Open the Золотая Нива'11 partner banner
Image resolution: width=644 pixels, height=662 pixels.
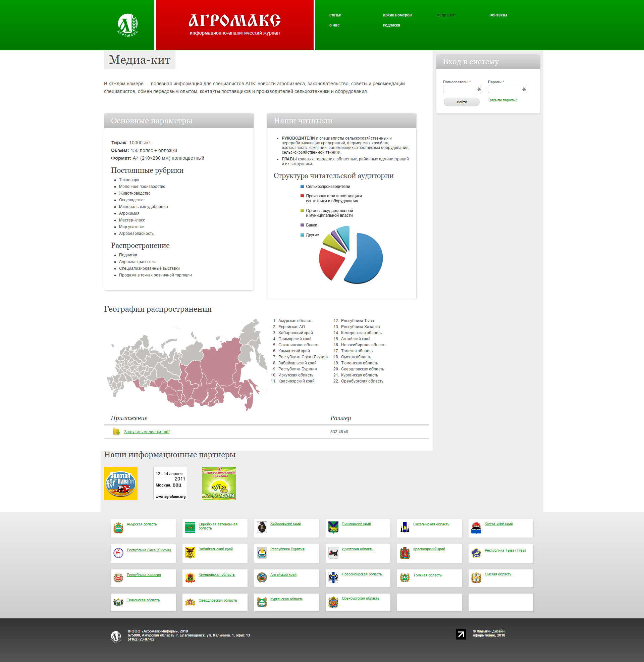tap(121, 483)
